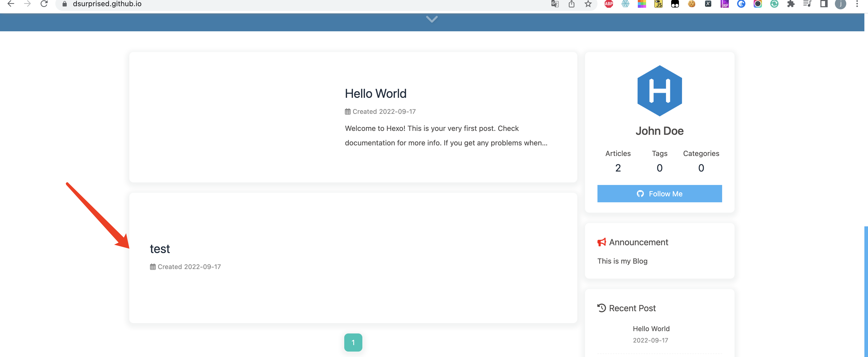Viewport: 868px width, 357px height.
Task: Open the Hello World post title
Action: point(375,93)
